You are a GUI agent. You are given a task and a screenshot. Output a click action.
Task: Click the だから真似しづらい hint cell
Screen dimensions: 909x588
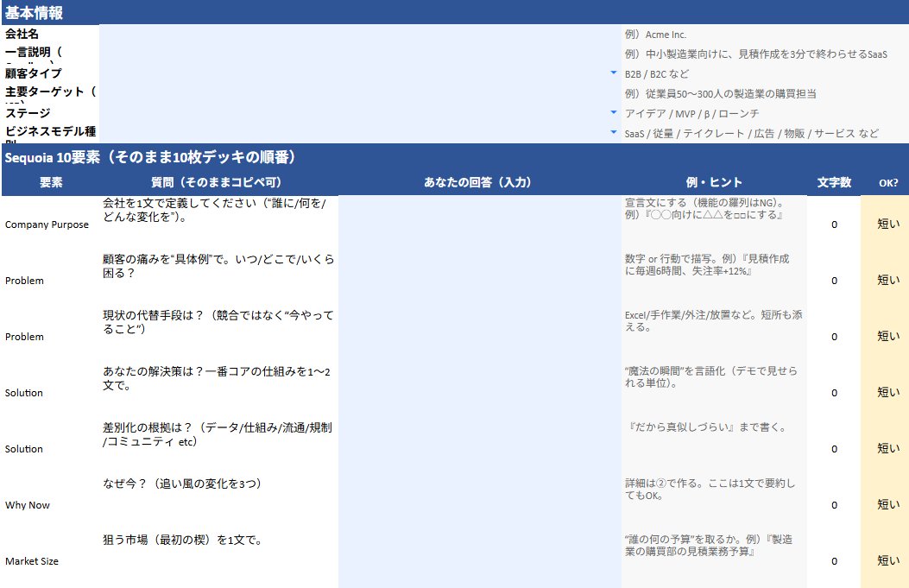714,449
